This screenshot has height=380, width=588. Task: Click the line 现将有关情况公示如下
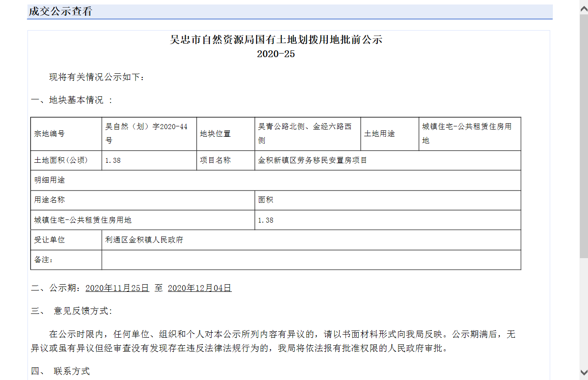pos(97,77)
